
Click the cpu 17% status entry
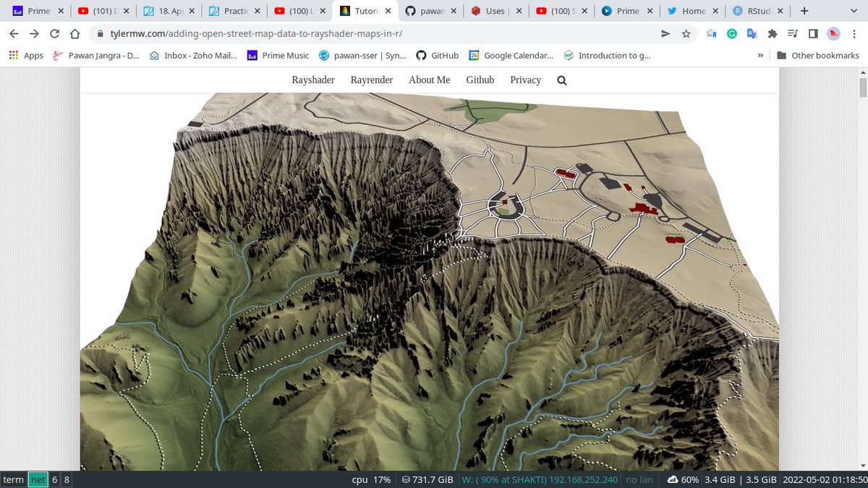[x=371, y=479]
